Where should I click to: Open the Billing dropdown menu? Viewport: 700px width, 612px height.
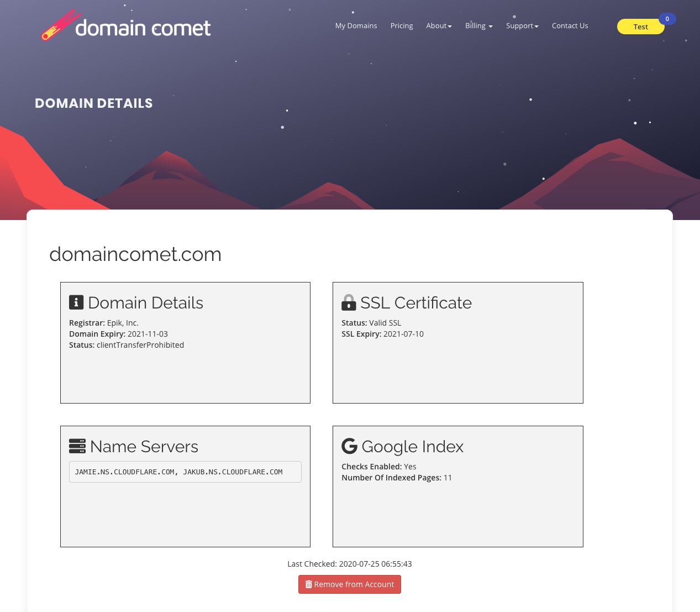[478, 25]
